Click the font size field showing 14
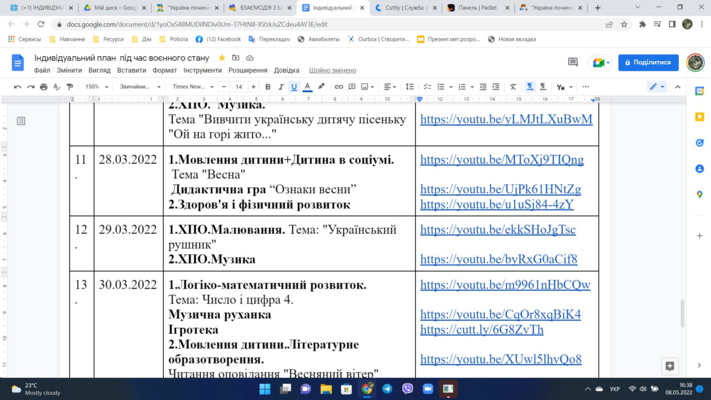 (x=239, y=87)
